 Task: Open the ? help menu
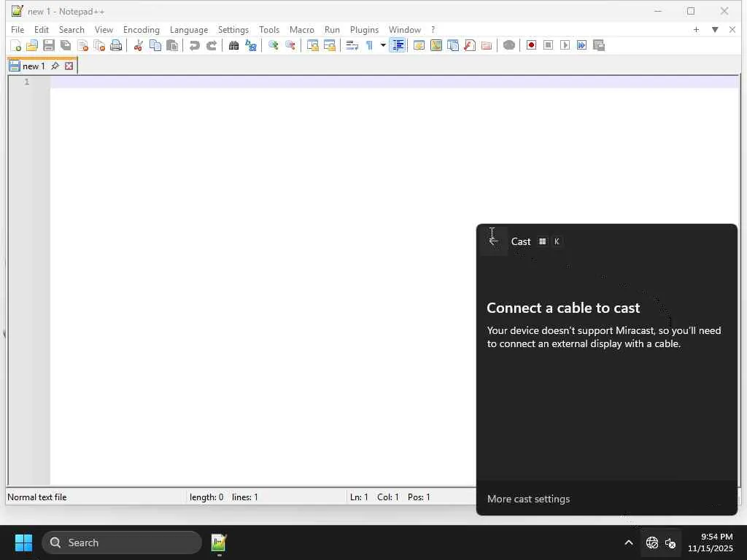[x=433, y=29]
